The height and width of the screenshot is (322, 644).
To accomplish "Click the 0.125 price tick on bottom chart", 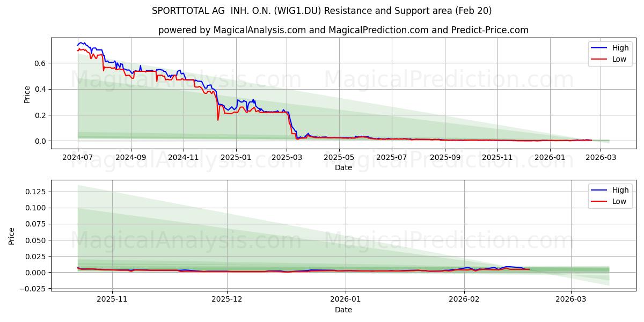I will [37, 192].
